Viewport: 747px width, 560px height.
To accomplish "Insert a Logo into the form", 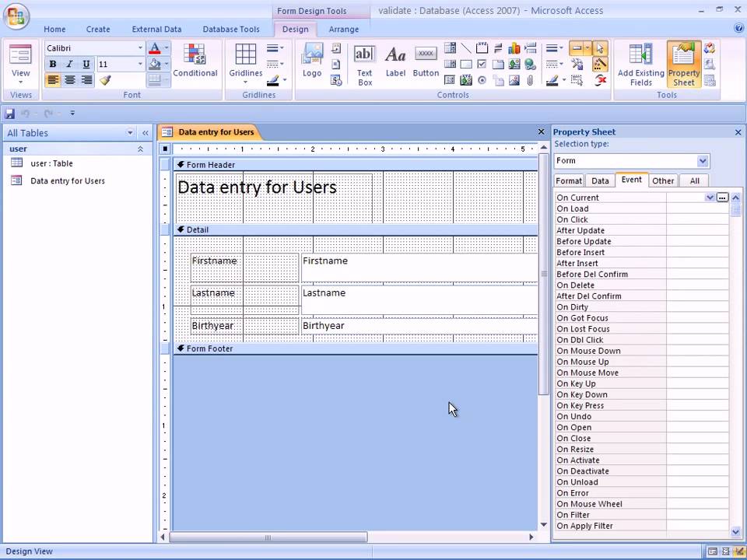I will (312, 60).
